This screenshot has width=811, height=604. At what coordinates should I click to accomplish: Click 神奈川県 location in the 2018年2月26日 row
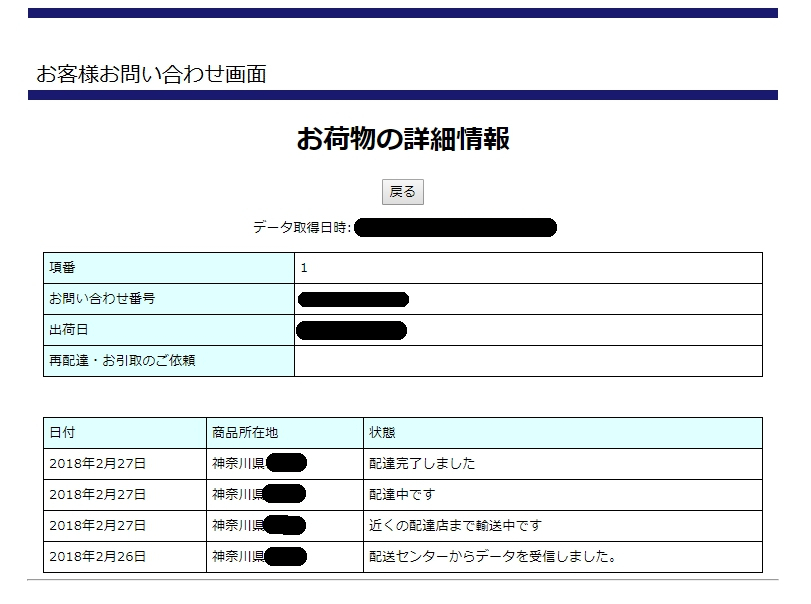285,557
